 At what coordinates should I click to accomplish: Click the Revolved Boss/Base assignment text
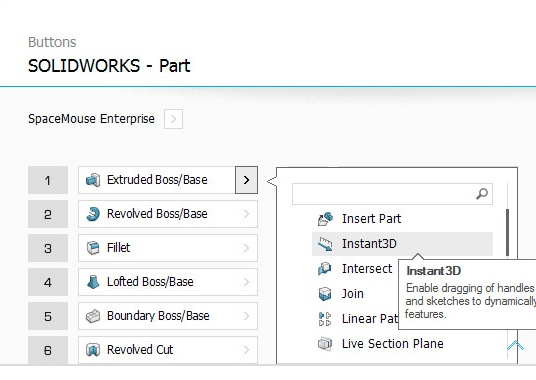pos(157,214)
